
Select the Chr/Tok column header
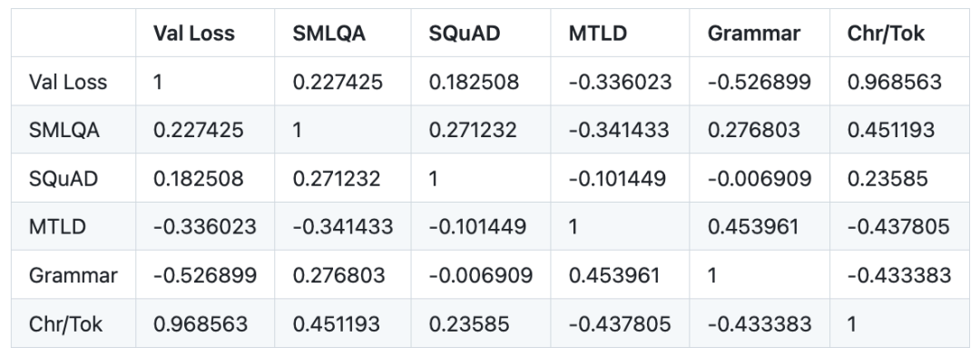[x=886, y=33]
